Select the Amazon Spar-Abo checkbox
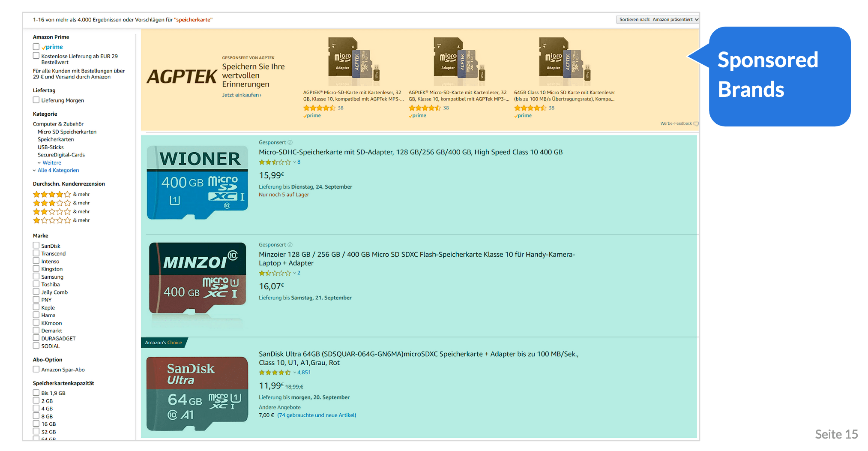The image size is (868, 451). click(x=36, y=369)
